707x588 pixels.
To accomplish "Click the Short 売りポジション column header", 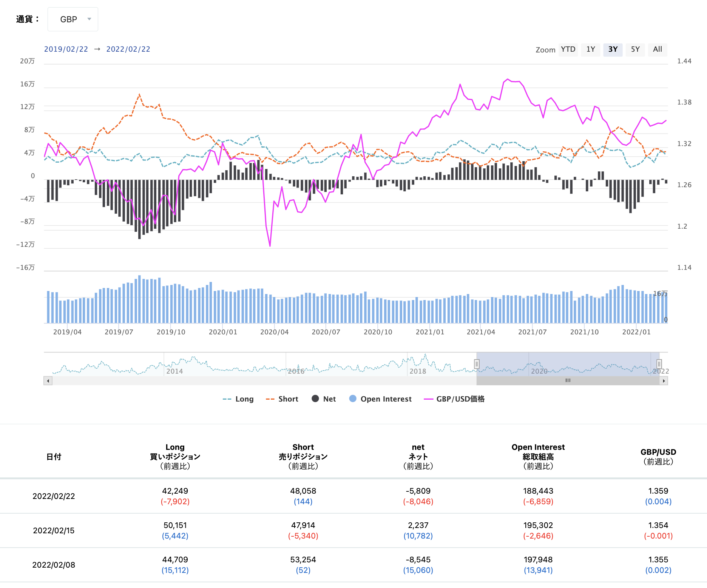I will click(x=303, y=457).
